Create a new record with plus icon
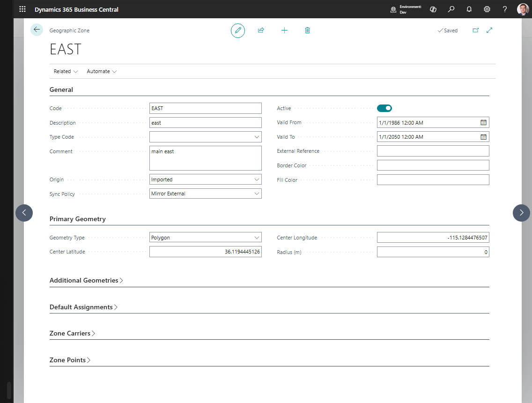Screen dimensions: 532x403 point(284,30)
